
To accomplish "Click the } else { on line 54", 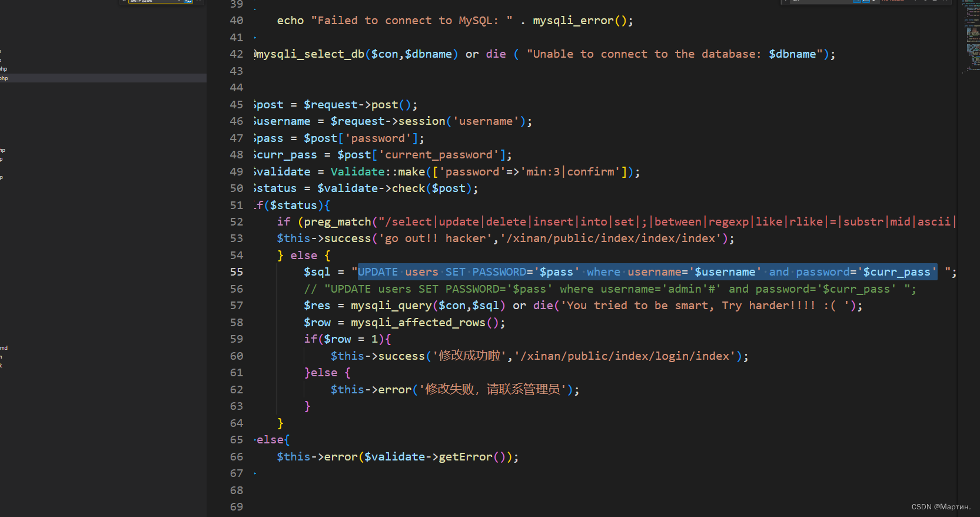I will pos(303,256).
